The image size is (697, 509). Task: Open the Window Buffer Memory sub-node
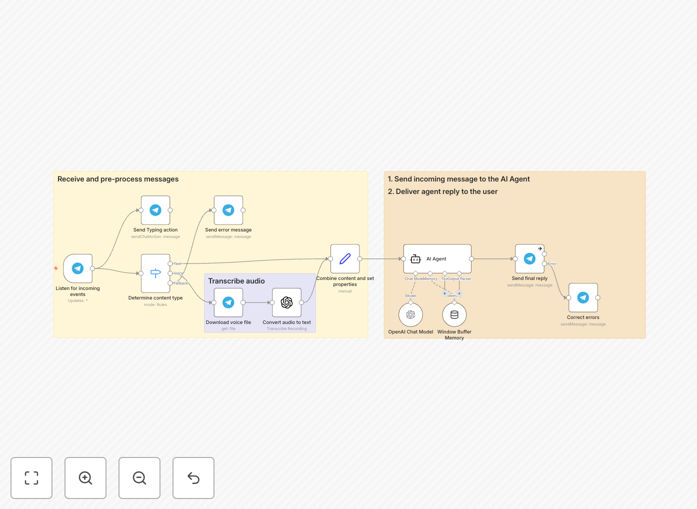(454, 315)
